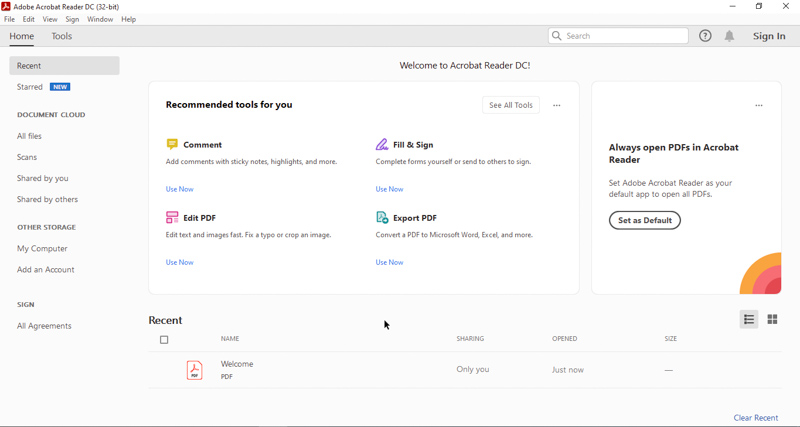Click the Edit PDF icon
800x427 pixels.
(x=172, y=217)
